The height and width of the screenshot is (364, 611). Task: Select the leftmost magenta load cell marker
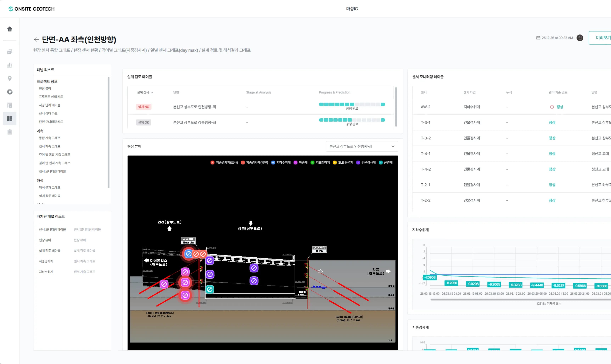164,284
